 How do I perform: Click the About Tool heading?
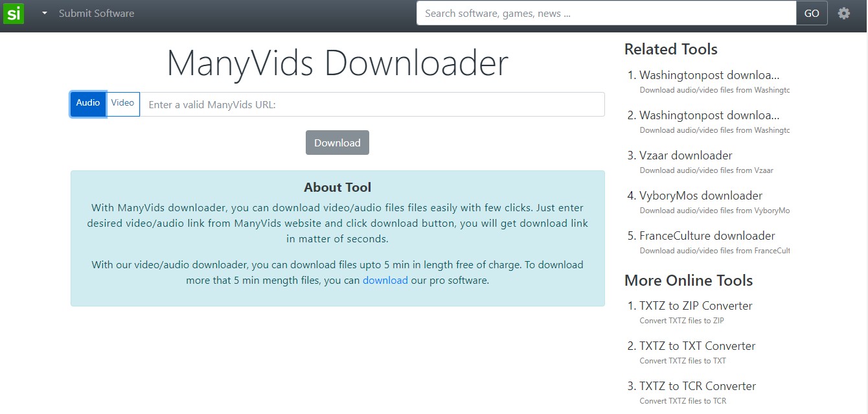(x=337, y=187)
